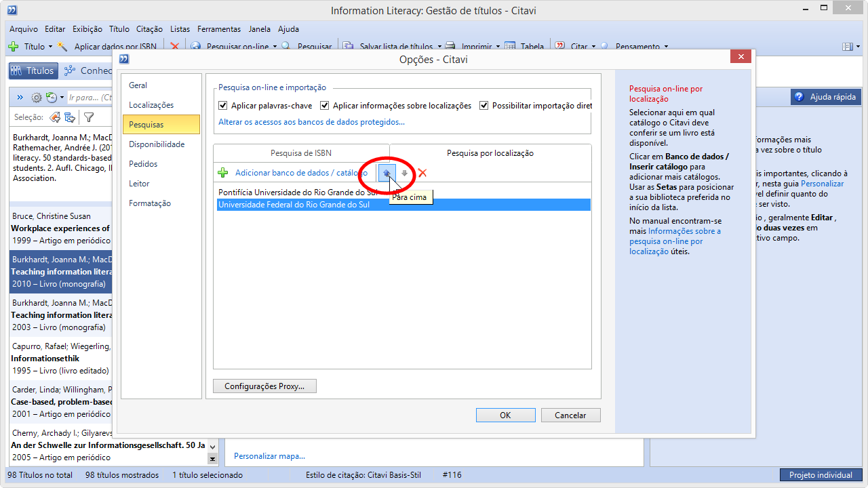
Task: Click the layout view icon at toolbar right
Action: [847, 47]
